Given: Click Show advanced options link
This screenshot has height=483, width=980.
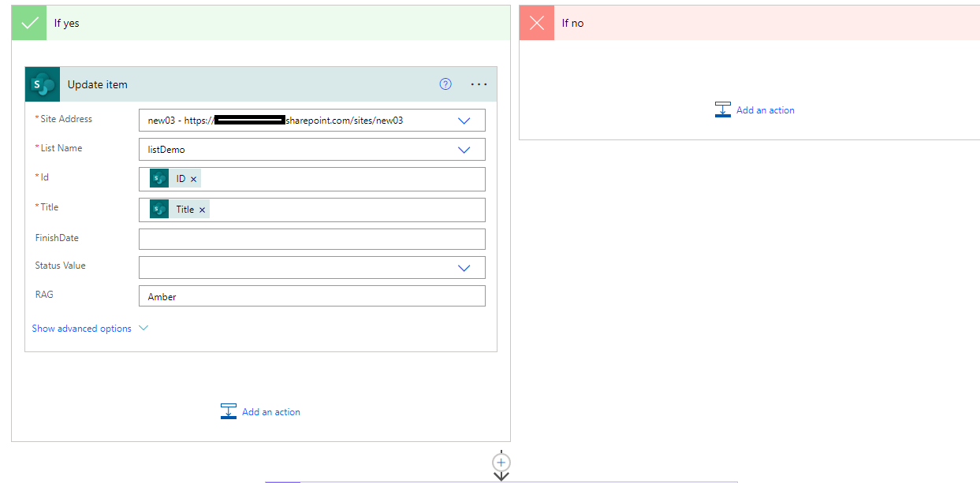Looking at the screenshot, I should pos(82,329).
